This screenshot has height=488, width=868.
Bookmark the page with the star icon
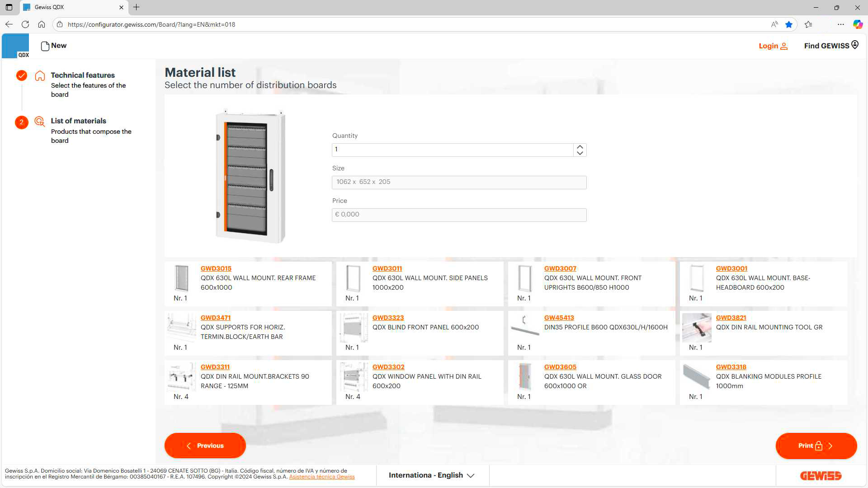(x=789, y=24)
